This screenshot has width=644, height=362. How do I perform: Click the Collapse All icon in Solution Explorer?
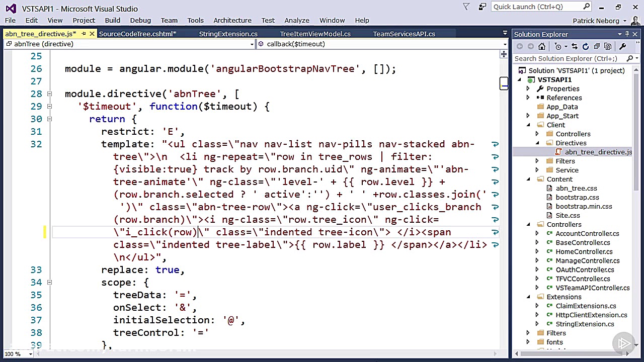(597, 47)
